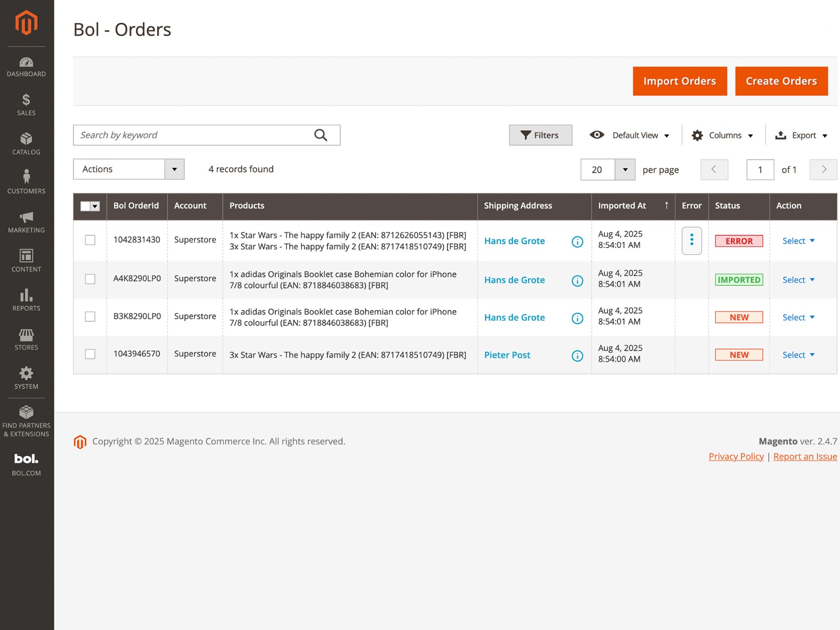The width and height of the screenshot is (840, 630).
Task: Sort by Shipping Address column header
Action: [534, 206]
